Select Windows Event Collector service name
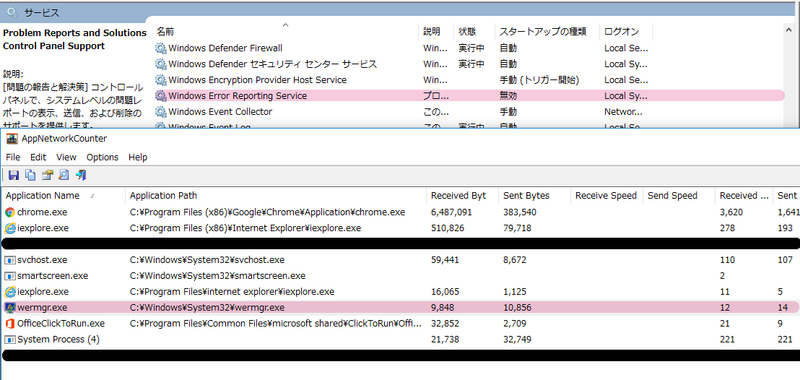Screen dimensions: 800x380 pyautogui.click(x=220, y=112)
